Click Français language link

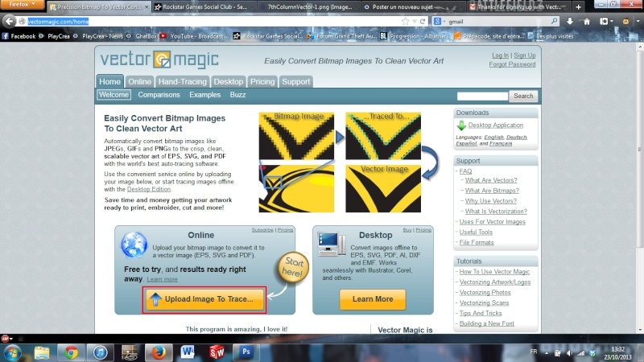(x=501, y=144)
